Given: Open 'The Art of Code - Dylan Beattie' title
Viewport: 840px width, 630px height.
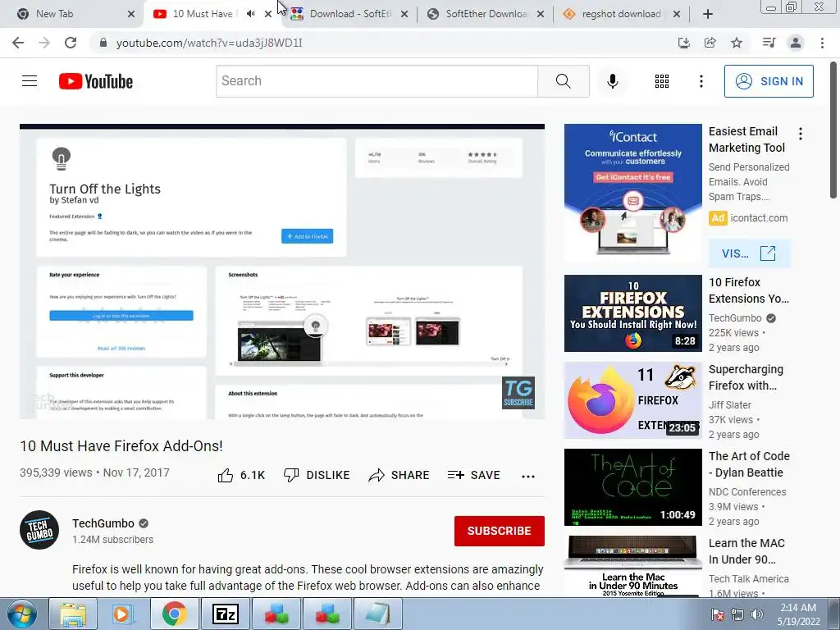Looking at the screenshot, I should (749, 464).
